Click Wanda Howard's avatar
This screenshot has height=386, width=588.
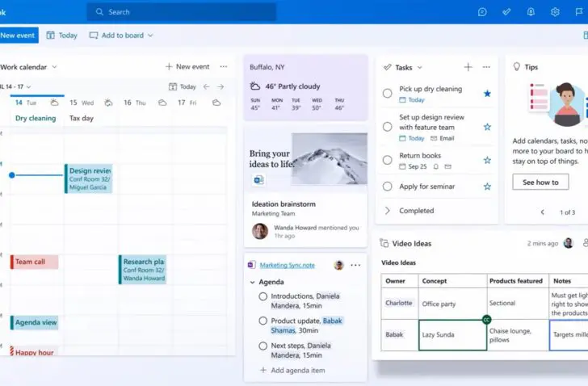(x=260, y=231)
